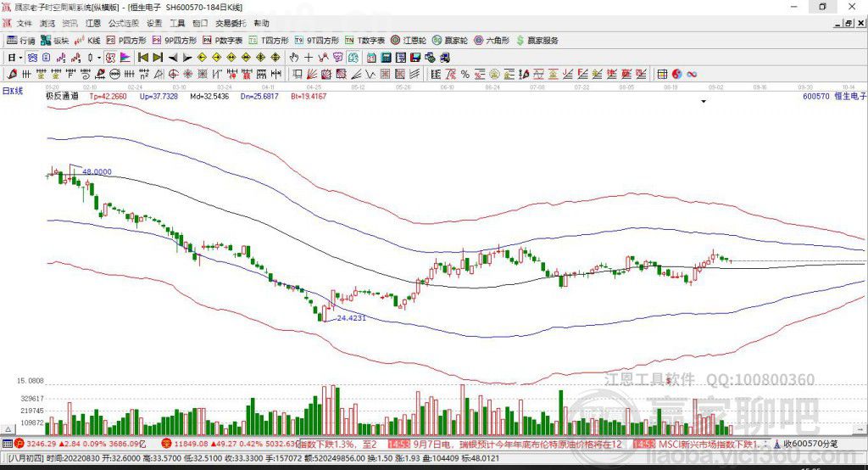This screenshot has width=868, height=470.
Task: Open the 9T四方形 tool
Action: pos(317,41)
